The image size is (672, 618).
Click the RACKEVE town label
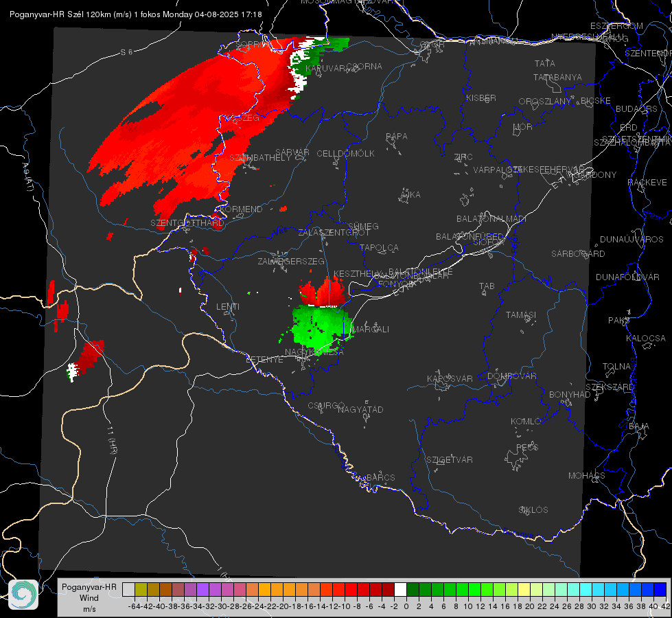pyautogui.click(x=647, y=182)
